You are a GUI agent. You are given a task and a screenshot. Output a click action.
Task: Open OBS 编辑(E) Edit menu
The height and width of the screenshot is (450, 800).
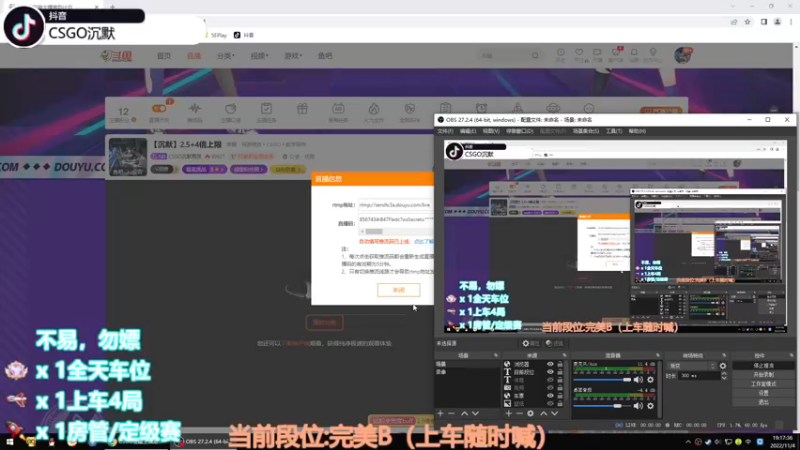pyautogui.click(x=468, y=131)
